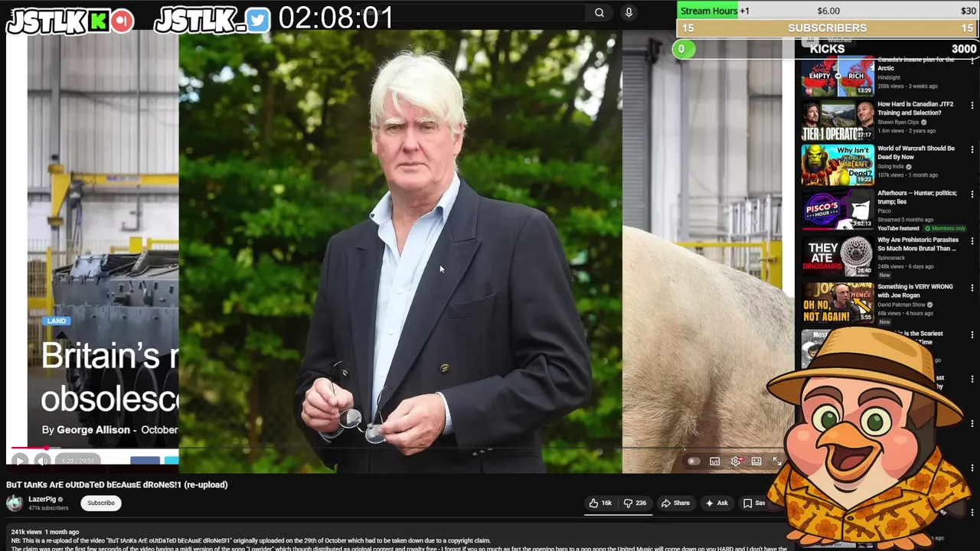
Task: Click the Shawn Ryan Clips channel name
Action: pos(897,122)
